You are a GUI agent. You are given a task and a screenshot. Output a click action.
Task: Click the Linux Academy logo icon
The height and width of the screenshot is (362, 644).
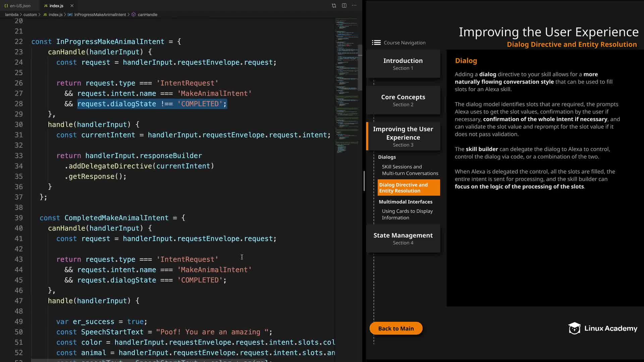tap(574, 328)
